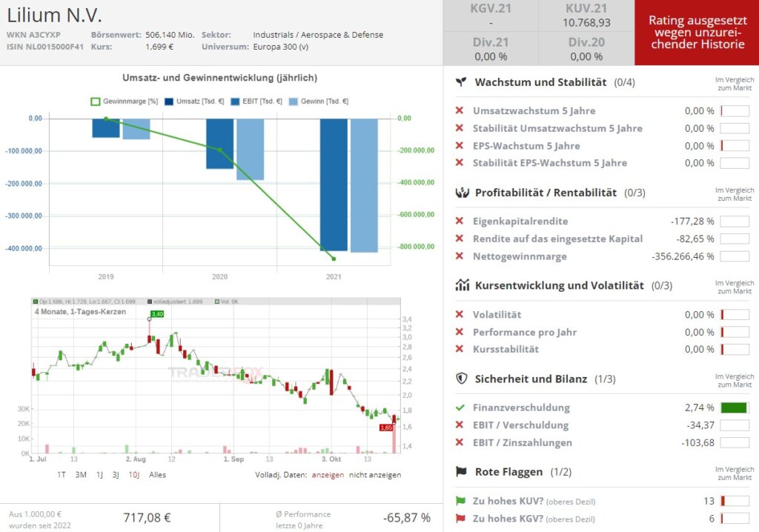
Task: Click the KUV.21 value tile
Action: point(587,16)
